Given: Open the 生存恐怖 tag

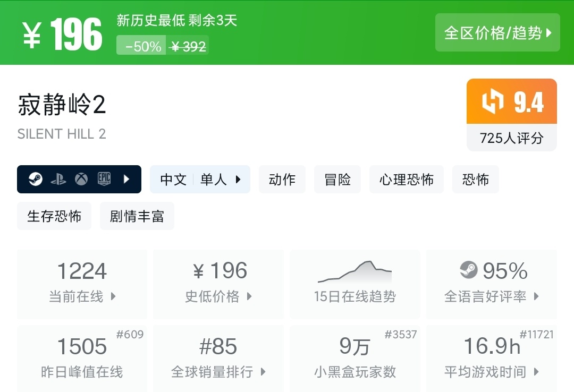Looking at the screenshot, I should 54,216.
